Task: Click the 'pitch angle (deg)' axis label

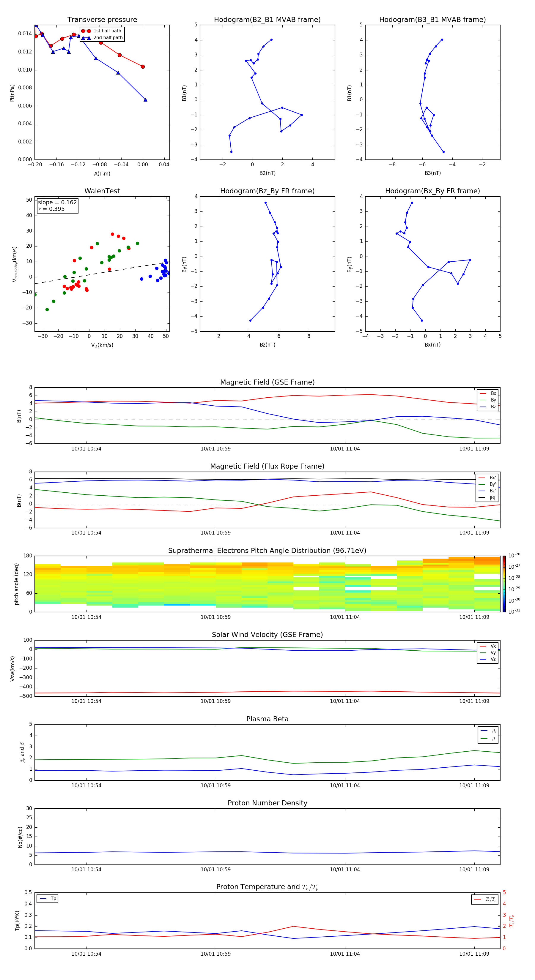Action: tap(16, 584)
